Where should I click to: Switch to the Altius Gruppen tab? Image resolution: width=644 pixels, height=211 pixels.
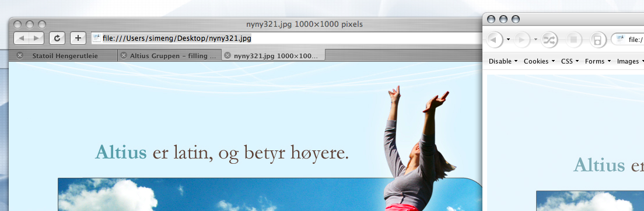pyautogui.click(x=169, y=55)
